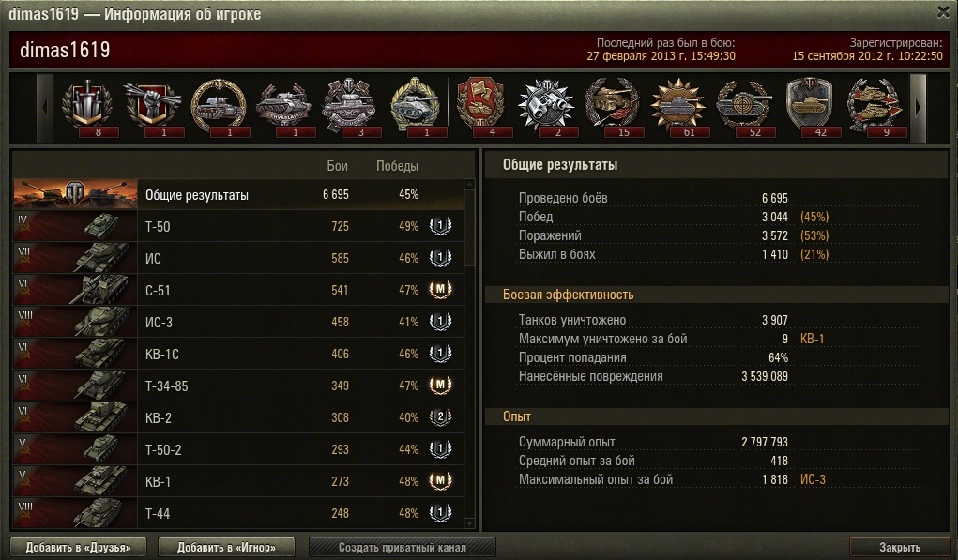The image size is (958, 560).
Task: Click the class 2 badge on КВ-2 row
Action: pos(440,417)
